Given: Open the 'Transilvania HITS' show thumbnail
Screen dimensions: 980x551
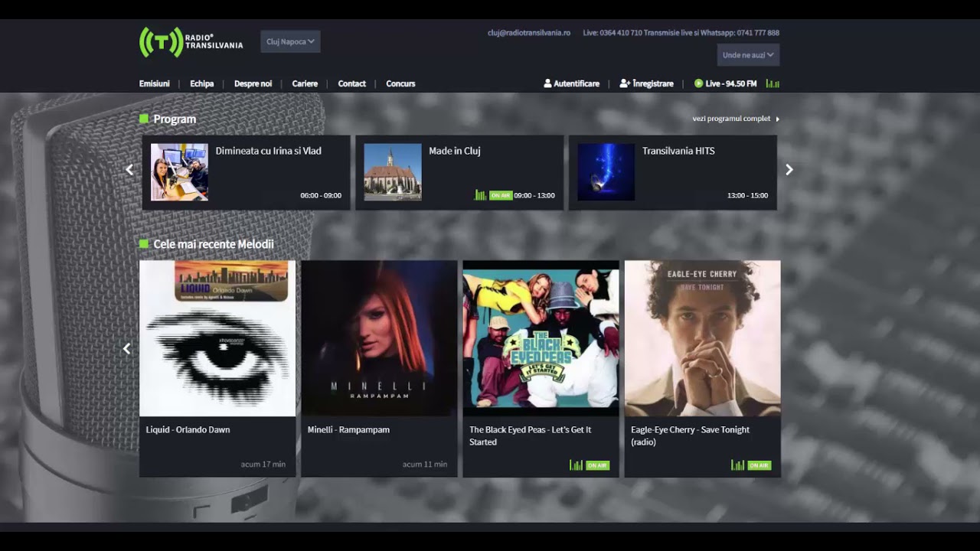Looking at the screenshot, I should coord(606,172).
